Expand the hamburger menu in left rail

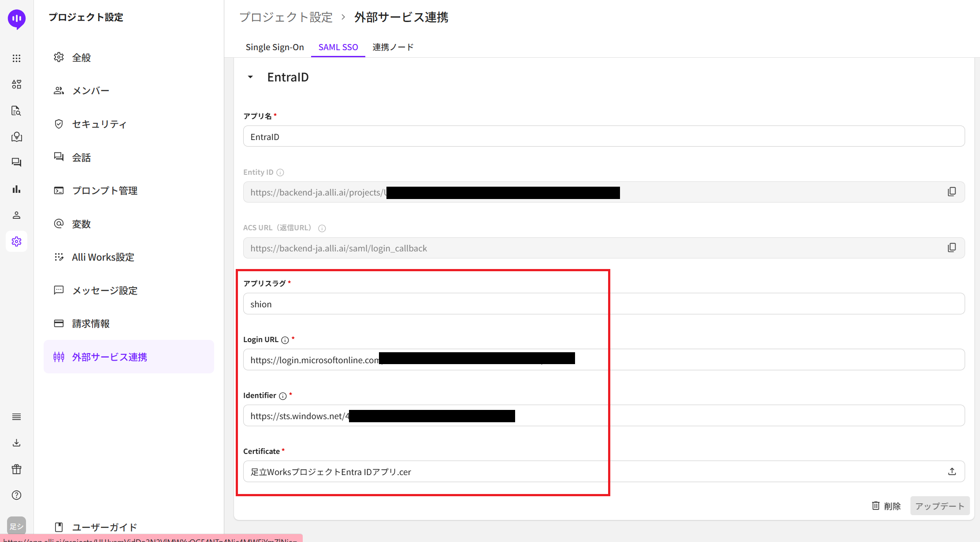coord(16,417)
